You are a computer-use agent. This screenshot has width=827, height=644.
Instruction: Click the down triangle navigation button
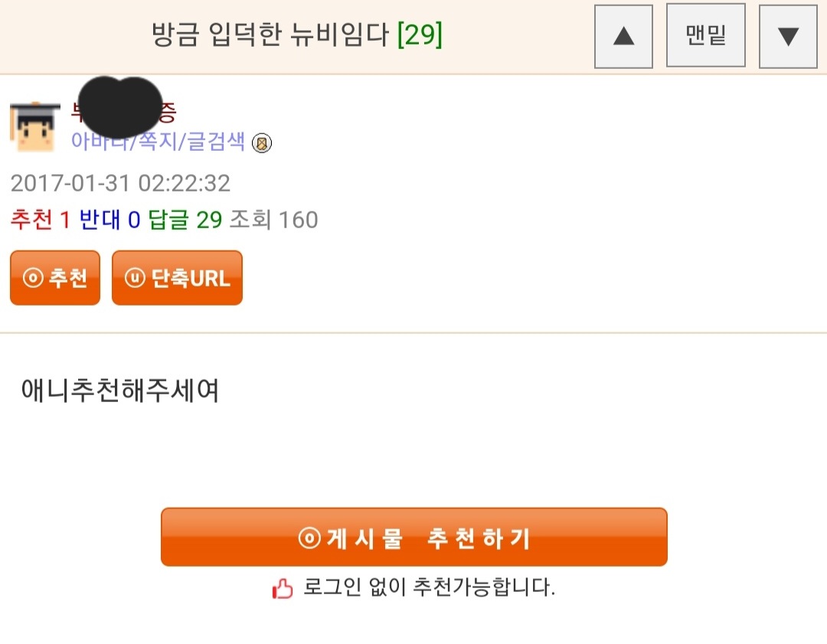pyautogui.click(x=788, y=36)
